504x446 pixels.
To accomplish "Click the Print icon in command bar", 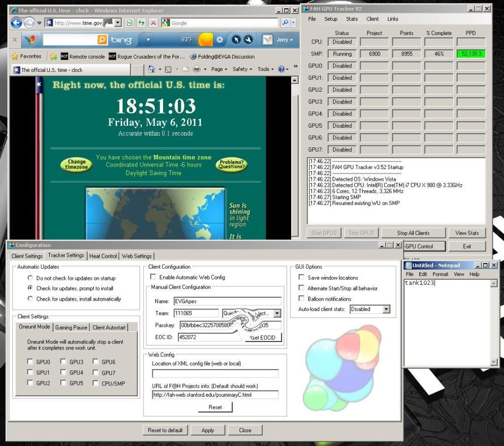I will 197,69.
